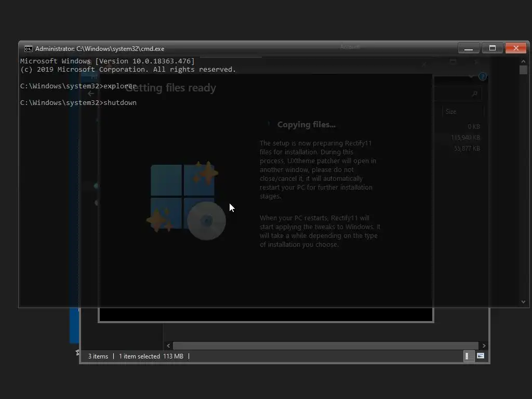
Task: Click the 'shutdown' command text in cmd
Action: [x=120, y=103]
